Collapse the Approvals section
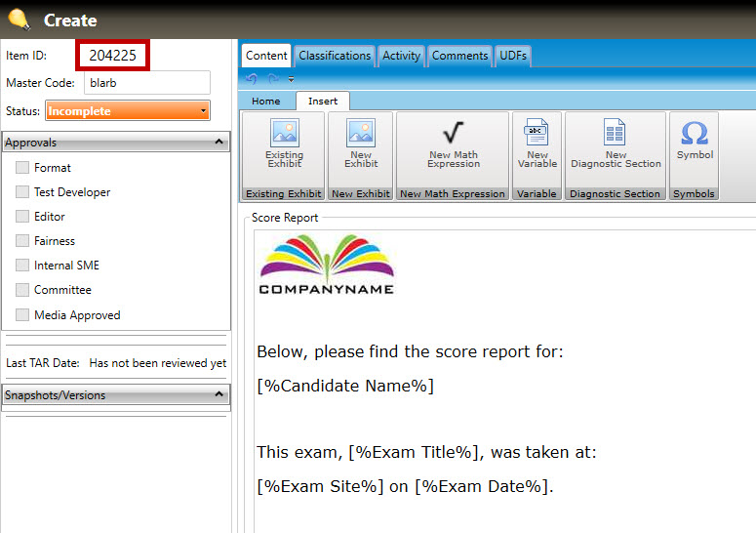This screenshot has height=533, width=756. [219, 143]
